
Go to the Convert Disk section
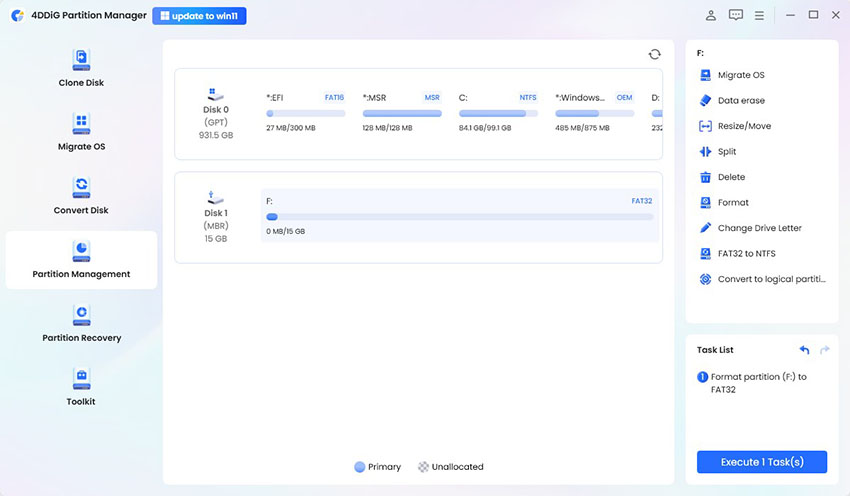81,195
